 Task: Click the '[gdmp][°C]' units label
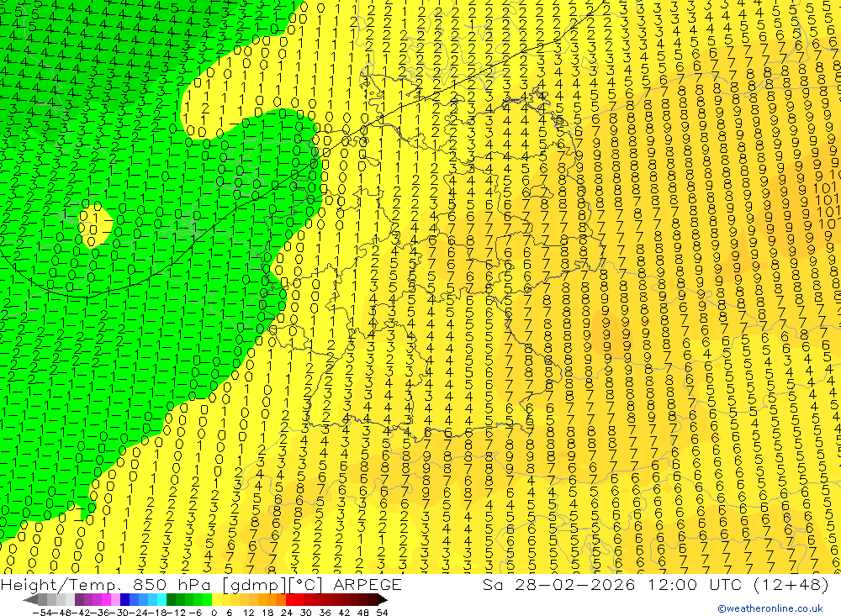pyautogui.click(x=272, y=585)
